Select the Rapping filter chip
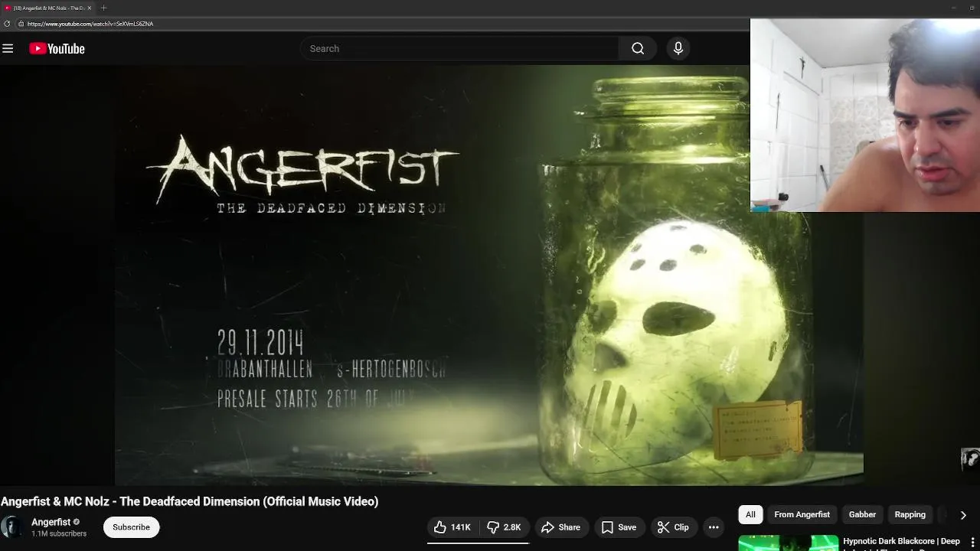The image size is (980, 551). click(910, 514)
